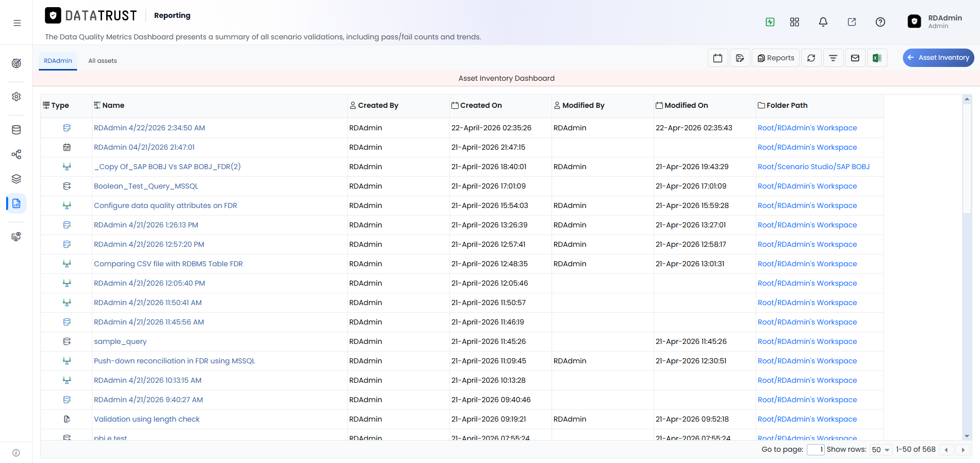Open the filter toolbar button
The height and width of the screenshot is (463, 980).
pos(833,58)
